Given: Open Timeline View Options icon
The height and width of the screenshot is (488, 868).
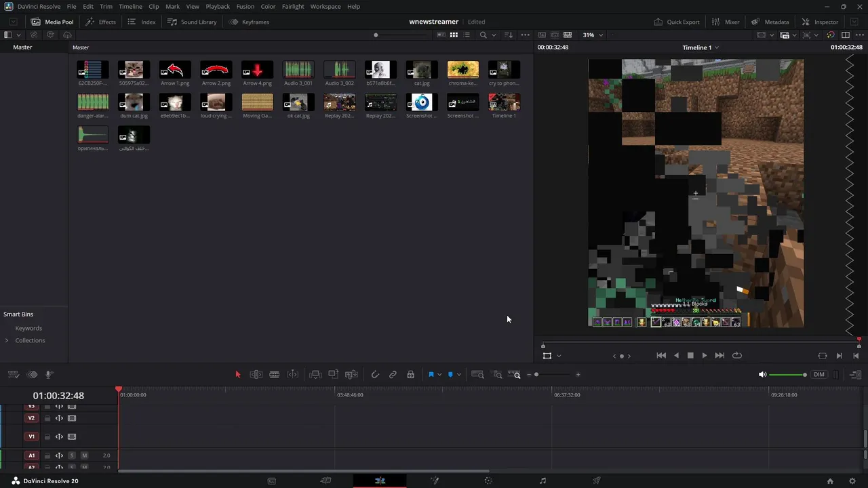Looking at the screenshot, I should coord(13,374).
